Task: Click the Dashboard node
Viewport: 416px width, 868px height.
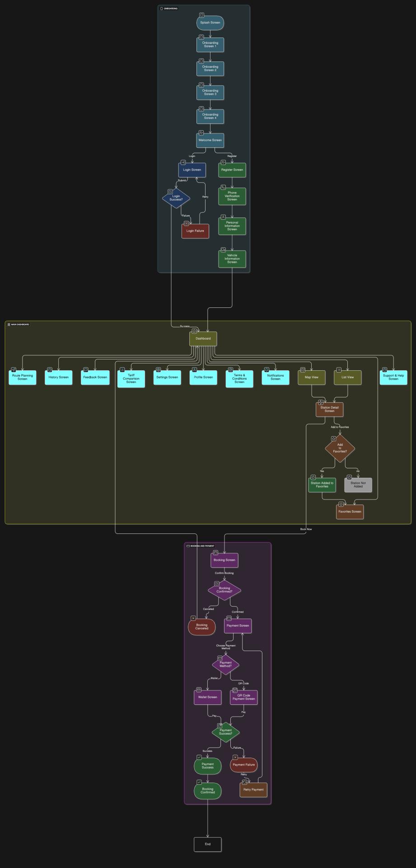Action: tap(203, 339)
